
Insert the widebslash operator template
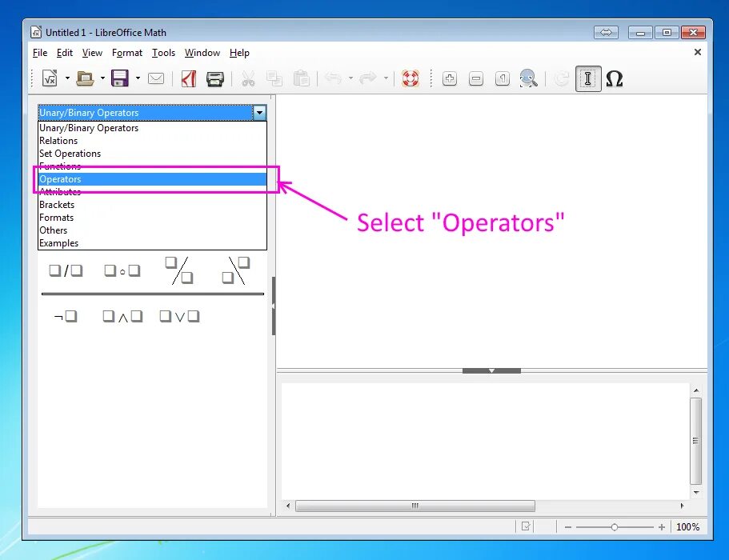[236, 270]
